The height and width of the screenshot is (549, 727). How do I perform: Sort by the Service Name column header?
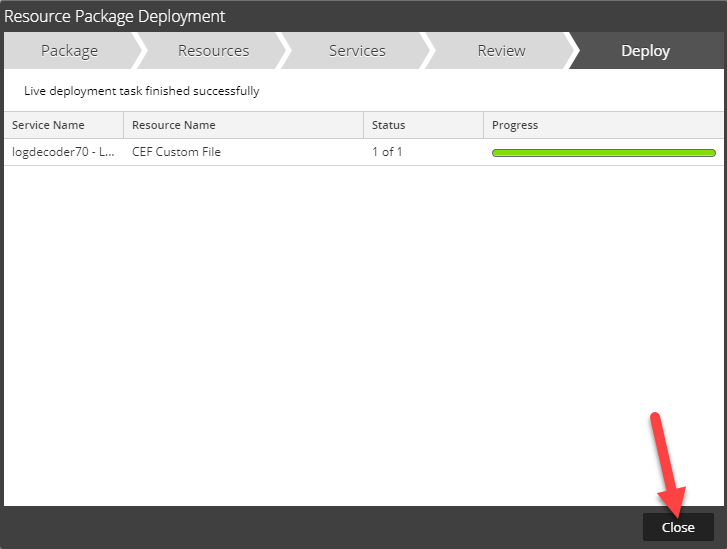coord(48,125)
